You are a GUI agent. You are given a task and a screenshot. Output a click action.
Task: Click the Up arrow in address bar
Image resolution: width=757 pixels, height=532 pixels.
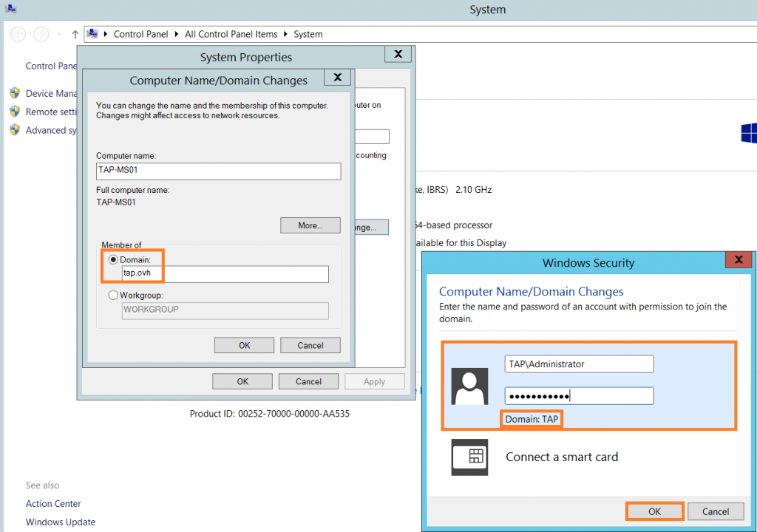tap(75, 34)
